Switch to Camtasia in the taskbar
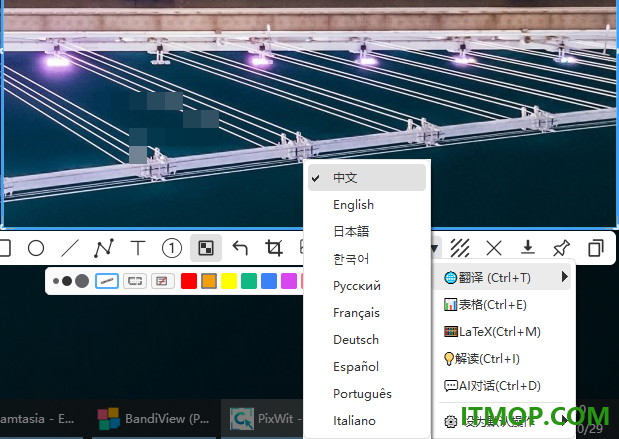619x439 pixels. 39,418
